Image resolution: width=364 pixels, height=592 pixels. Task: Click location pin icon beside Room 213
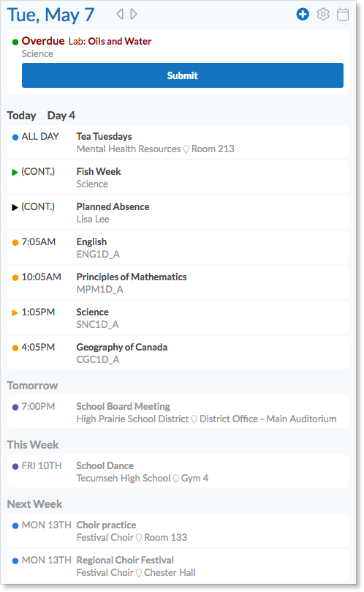186,149
